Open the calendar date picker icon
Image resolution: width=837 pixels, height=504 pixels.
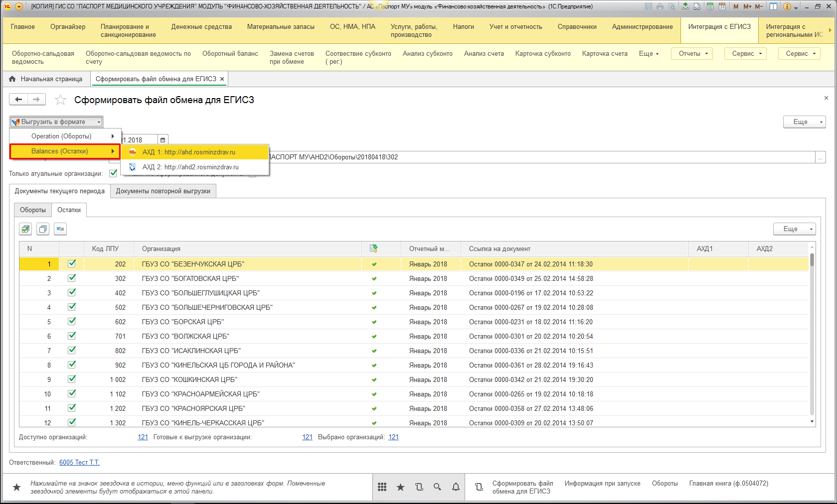click(x=163, y=140)
